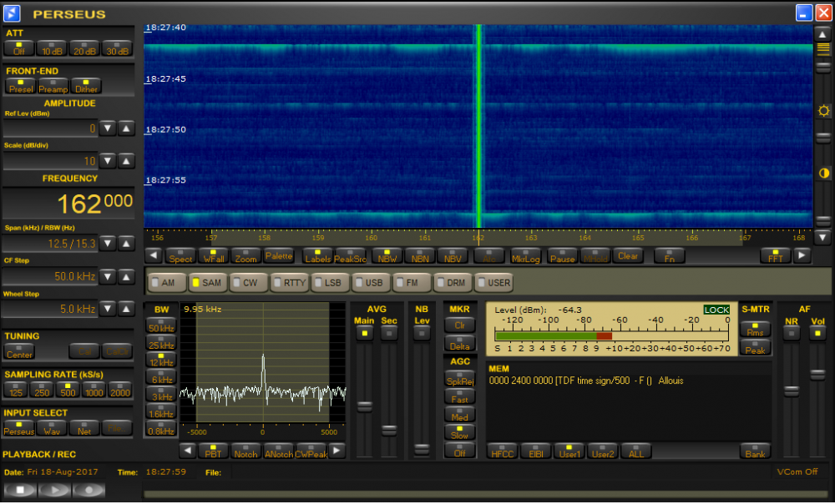
Task: Click the Notch filter button
Action: (x=245, y=451)
